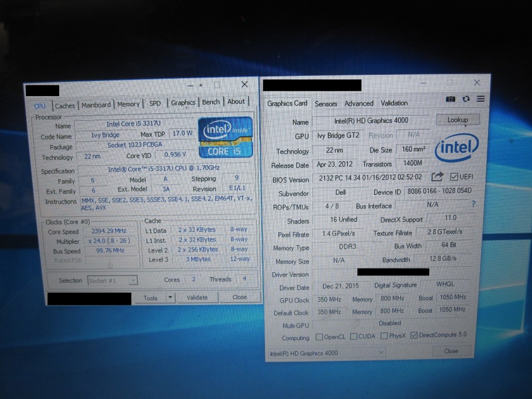Toggle the OpenCL checkbox

tap(319, 337)
